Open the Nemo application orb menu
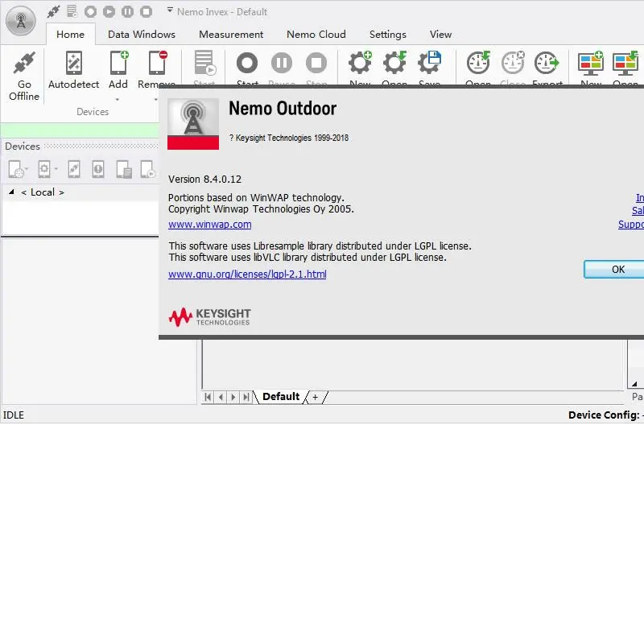Viewport: 644px width, 644px height. tap(21, 21)
